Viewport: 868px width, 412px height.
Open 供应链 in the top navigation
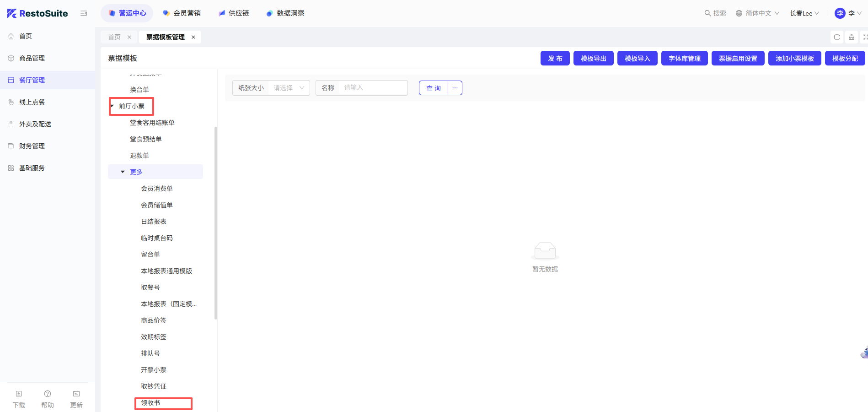pos(234,13)
